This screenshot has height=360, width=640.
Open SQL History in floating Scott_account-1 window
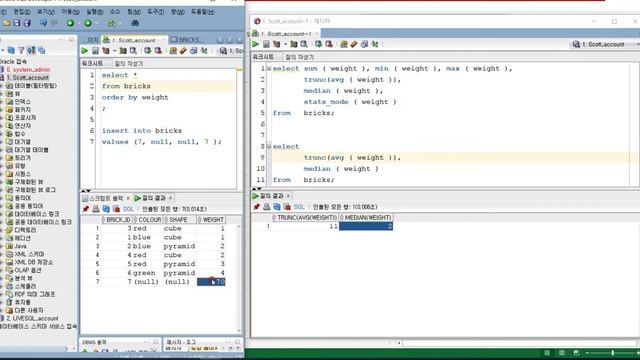[364, 44]
